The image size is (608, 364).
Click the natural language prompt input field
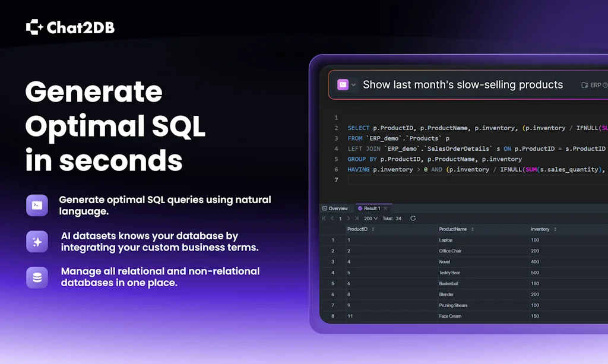463,85
